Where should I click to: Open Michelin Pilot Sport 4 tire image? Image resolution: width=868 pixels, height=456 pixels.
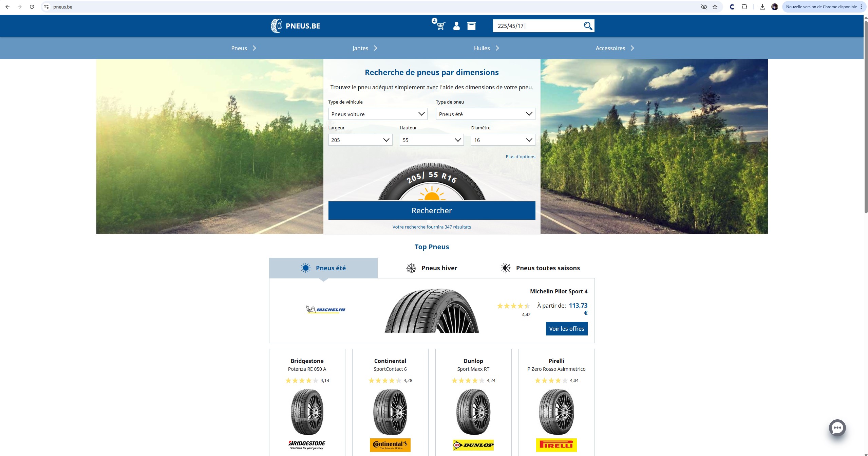(x=431, y=310)
